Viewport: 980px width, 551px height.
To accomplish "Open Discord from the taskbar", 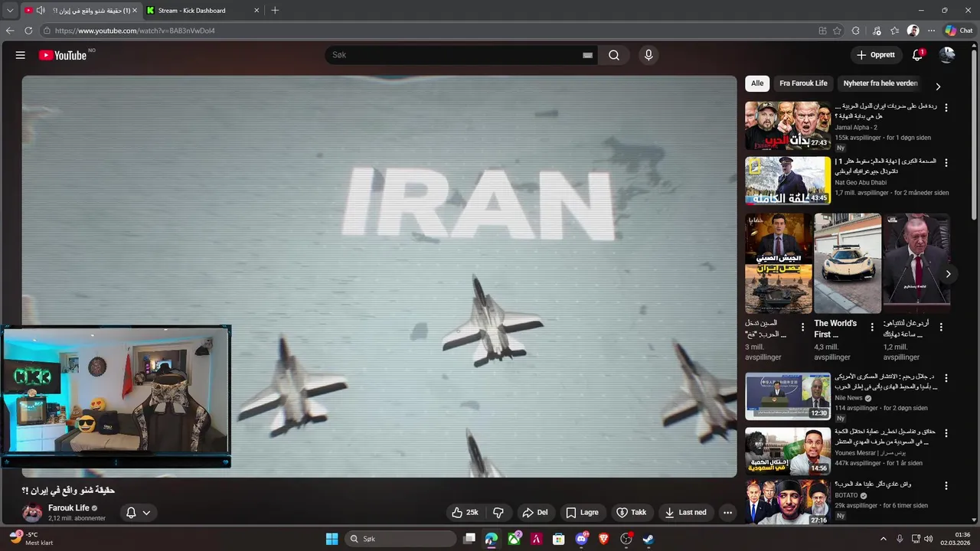I will [x=581, y=539].
